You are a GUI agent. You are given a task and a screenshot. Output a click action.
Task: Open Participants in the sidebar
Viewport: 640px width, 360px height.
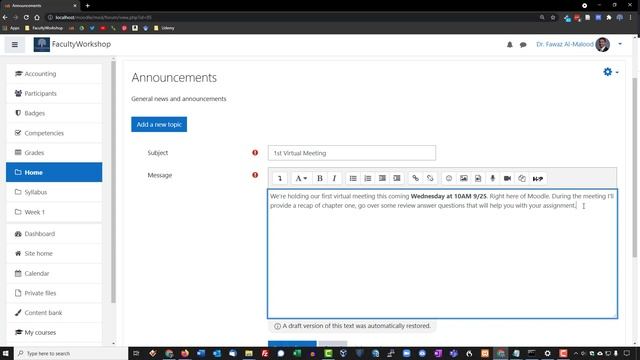pos(54,93)
